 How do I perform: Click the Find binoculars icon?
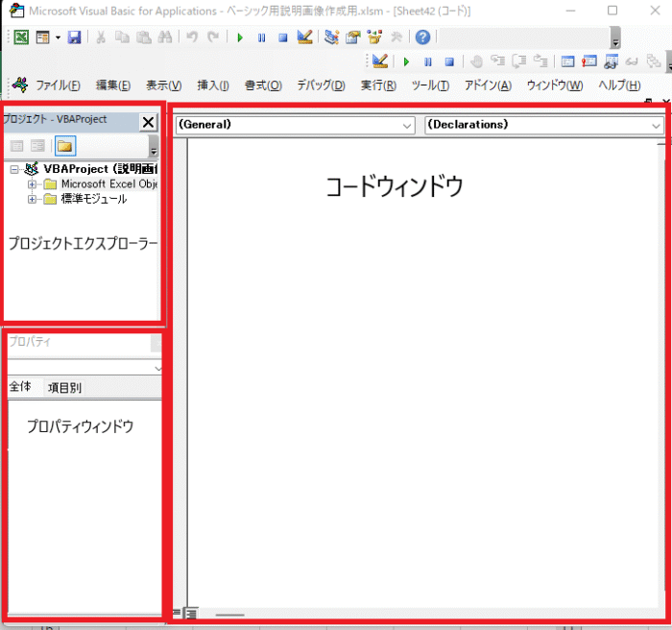tap(164, 37)
